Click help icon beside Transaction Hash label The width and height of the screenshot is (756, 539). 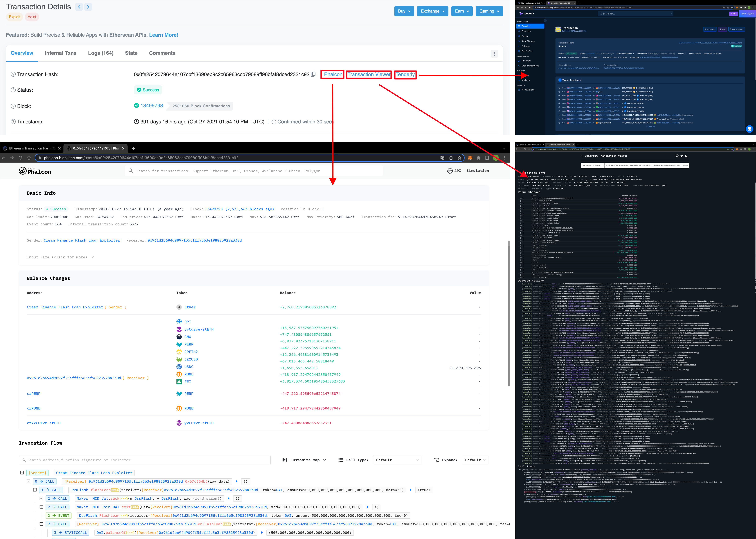click(13, 74)
